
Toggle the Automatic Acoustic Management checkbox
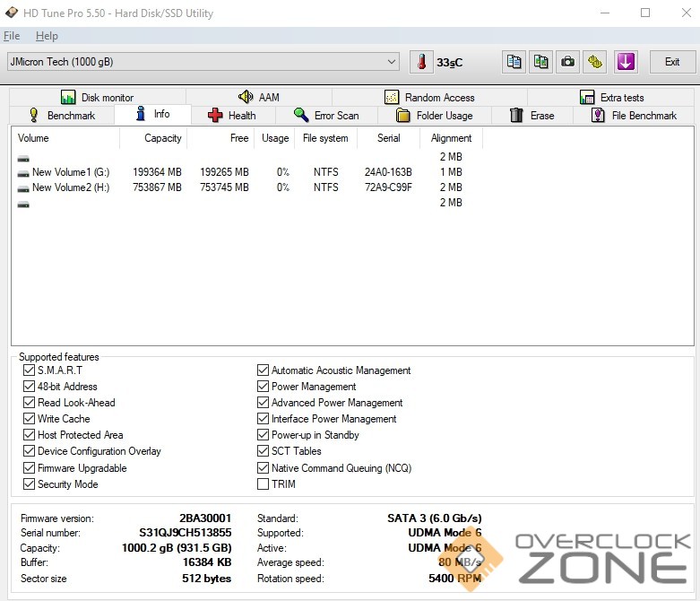(263, 370)
